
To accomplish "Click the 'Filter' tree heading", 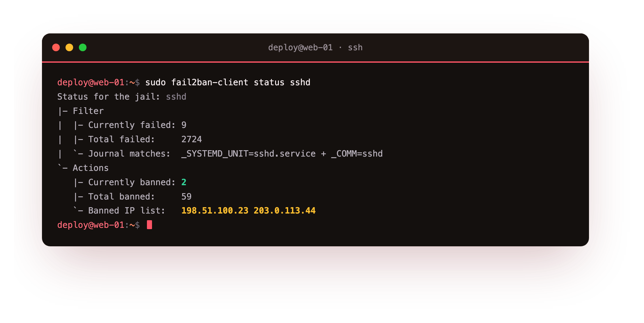I will pyautogui.click(x=88, y=111).
